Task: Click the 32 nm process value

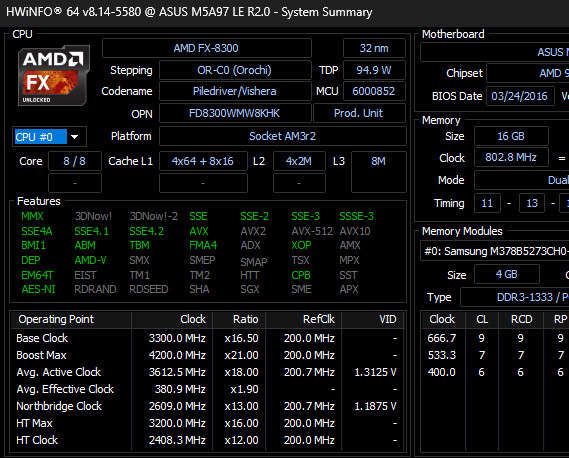Action: 374,48
